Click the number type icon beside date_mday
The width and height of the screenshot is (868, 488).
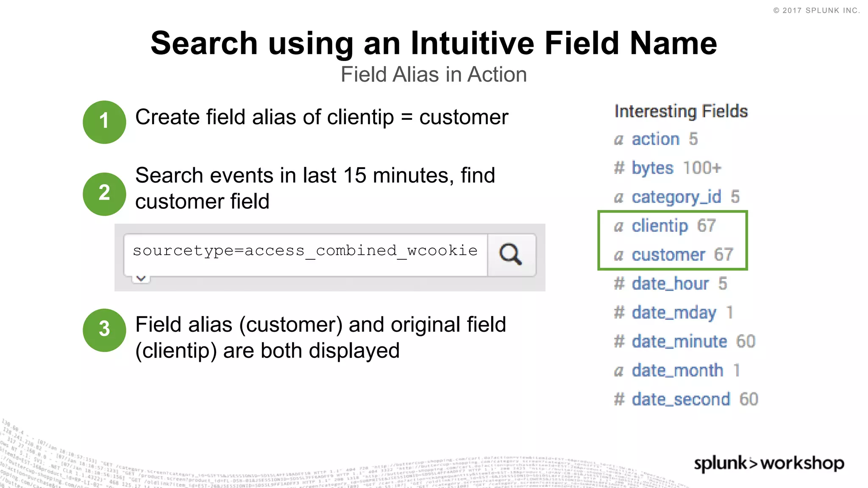click(619, 313)
